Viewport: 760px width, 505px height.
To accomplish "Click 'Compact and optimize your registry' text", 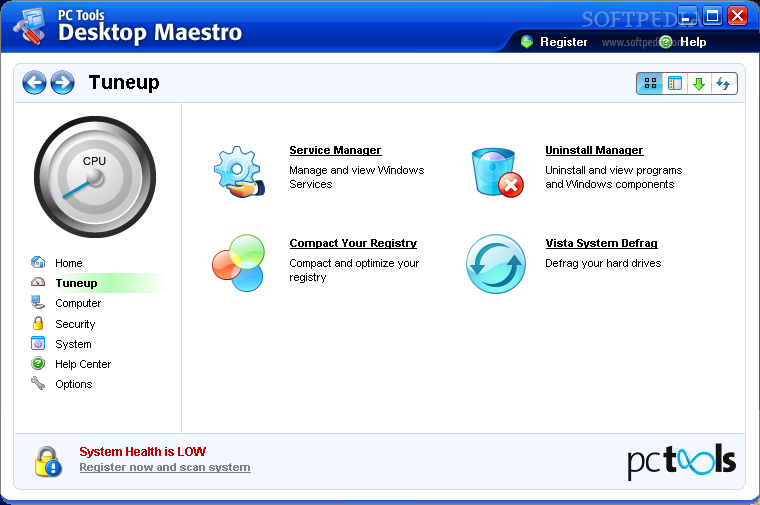I will pyautogui.click(x=354, y=270).
